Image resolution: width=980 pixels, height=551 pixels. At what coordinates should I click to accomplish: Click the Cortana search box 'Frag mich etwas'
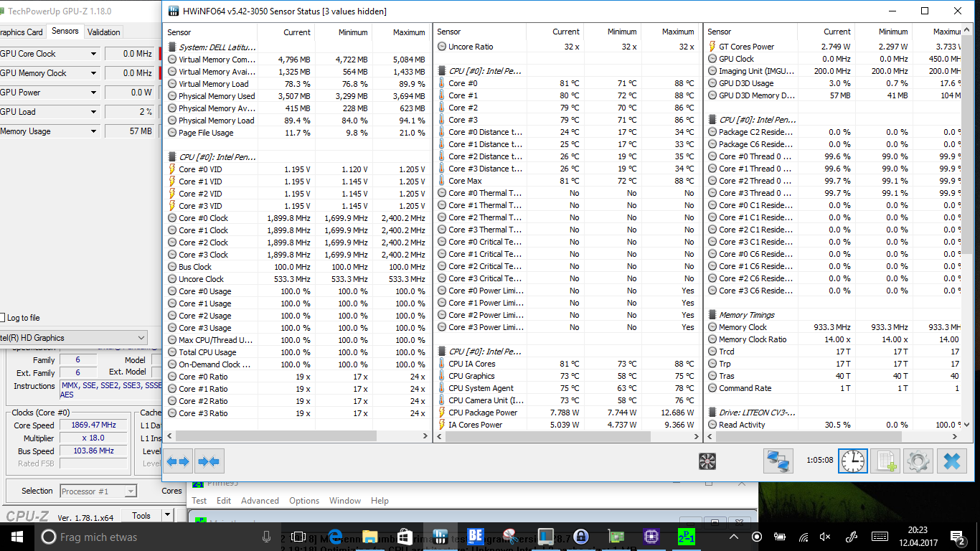pyautogui.click(x=156, y=537)
